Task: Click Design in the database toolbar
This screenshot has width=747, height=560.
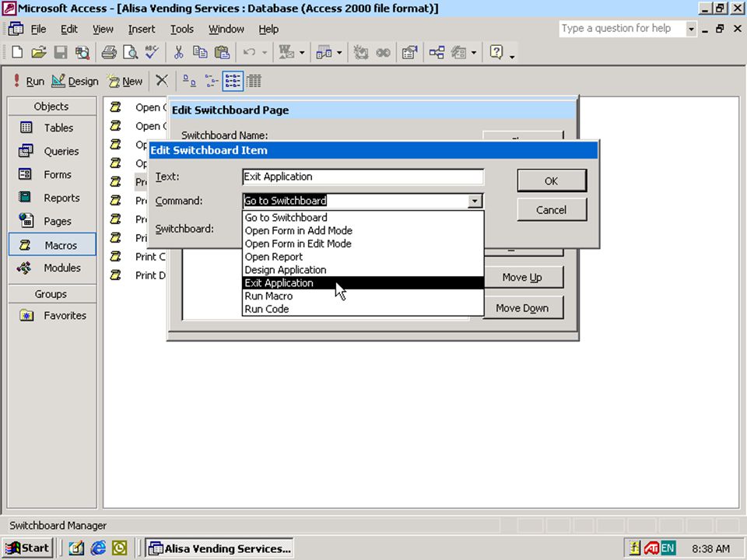Action: click(x=75, y=82)
